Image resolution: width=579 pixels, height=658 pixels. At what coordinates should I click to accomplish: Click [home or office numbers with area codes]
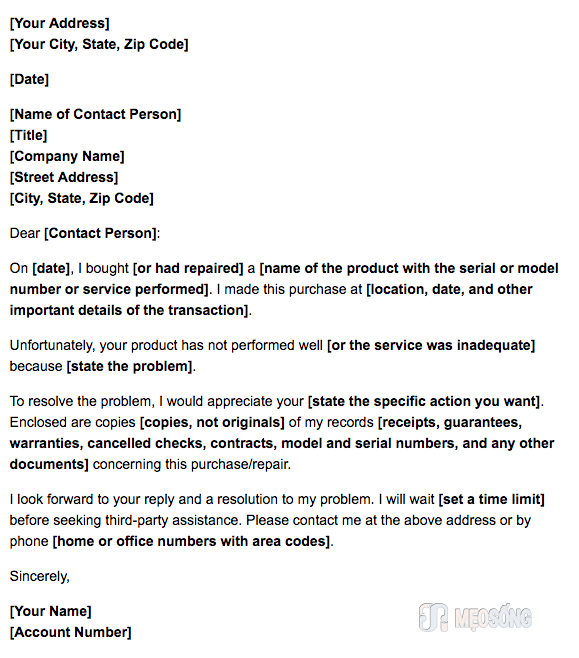point(191,541)
